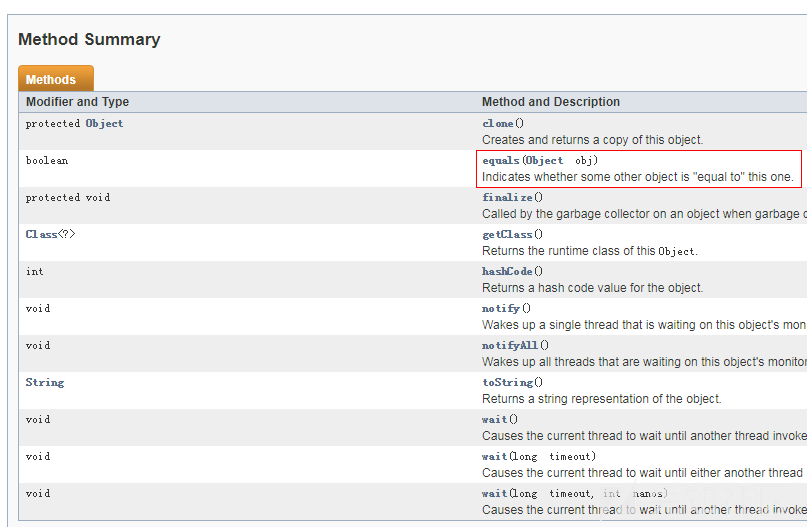Click the 'protected' modifier before Object

coord(53,124)
